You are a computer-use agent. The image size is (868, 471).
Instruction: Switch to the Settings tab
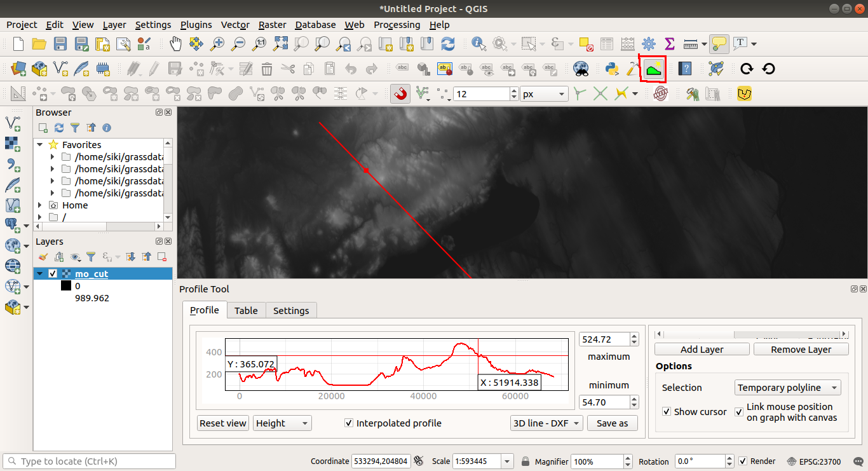(291, 311)
